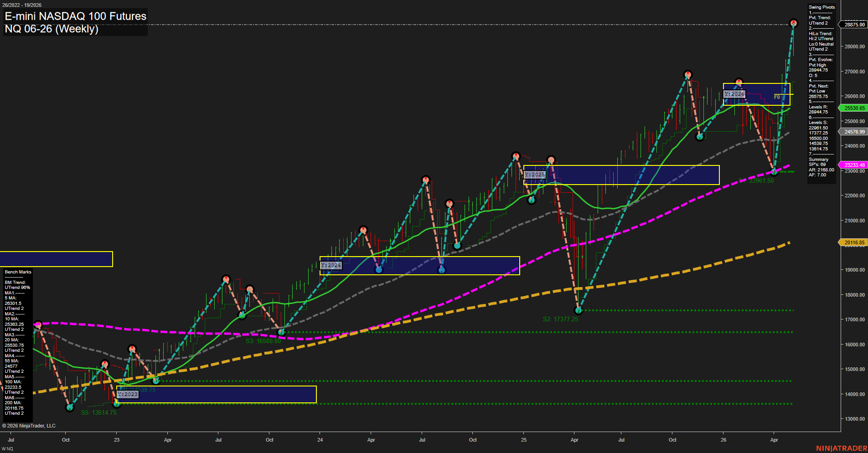868x453 pixels.
Task: Click the 19000.00 price axis label
Action: (x=855, y=270)
